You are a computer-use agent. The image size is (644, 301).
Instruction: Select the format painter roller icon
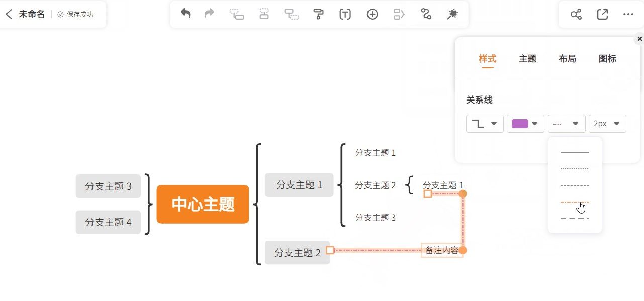(318, 14)
